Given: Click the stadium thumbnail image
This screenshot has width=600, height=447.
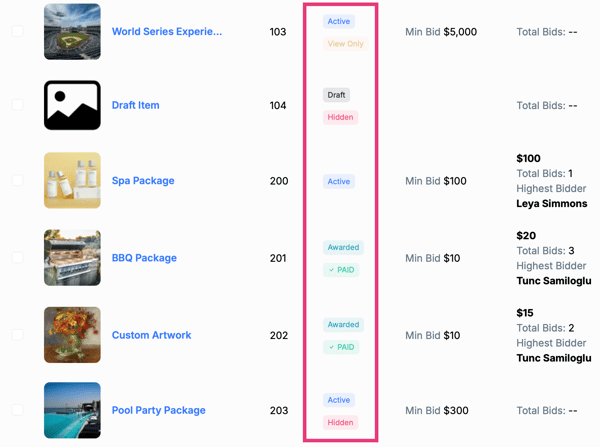Looking at the screenshot, I should [72, 32].
